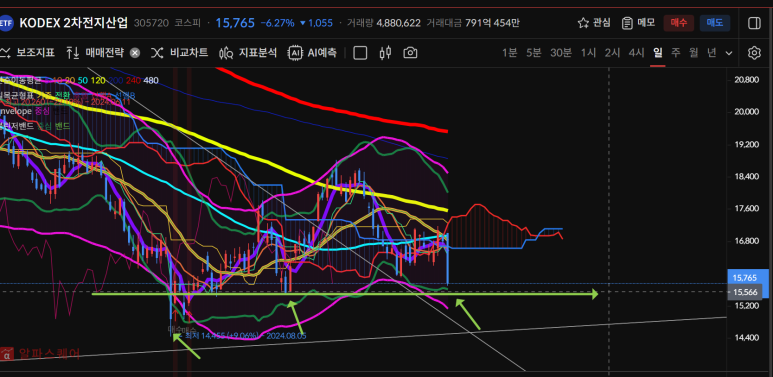
Task: Click the 18,400 price axis label
Action: 745,176
